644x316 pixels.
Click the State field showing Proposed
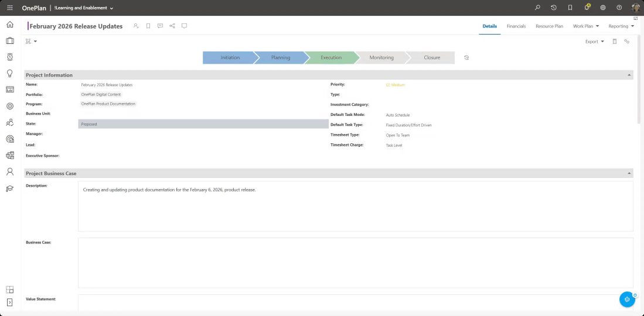click(x=203, y=124)
